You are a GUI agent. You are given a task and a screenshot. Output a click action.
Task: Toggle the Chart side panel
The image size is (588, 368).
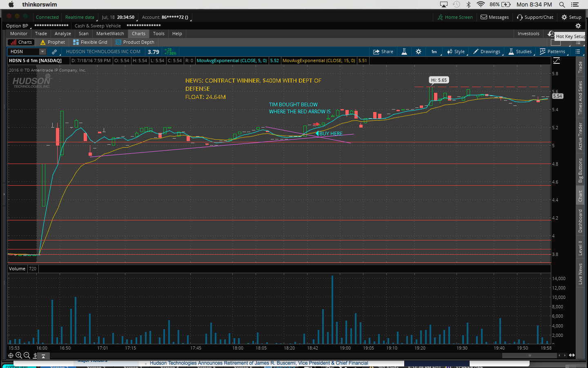pyautogui.click(x=580, y=196)
